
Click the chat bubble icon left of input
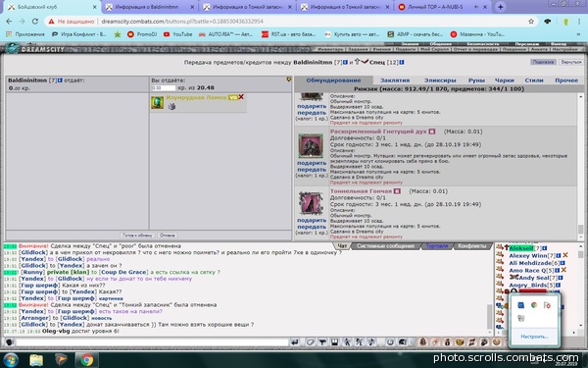click(10, 342)
